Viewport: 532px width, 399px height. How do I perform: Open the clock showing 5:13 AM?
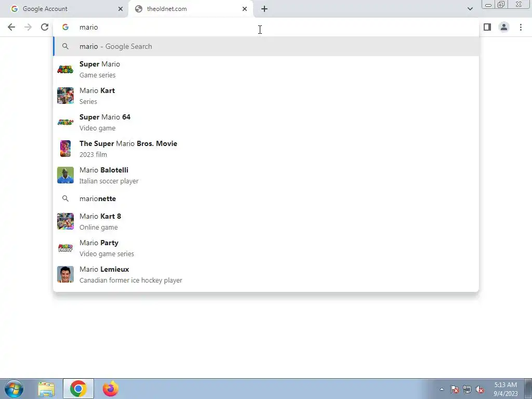506,389
